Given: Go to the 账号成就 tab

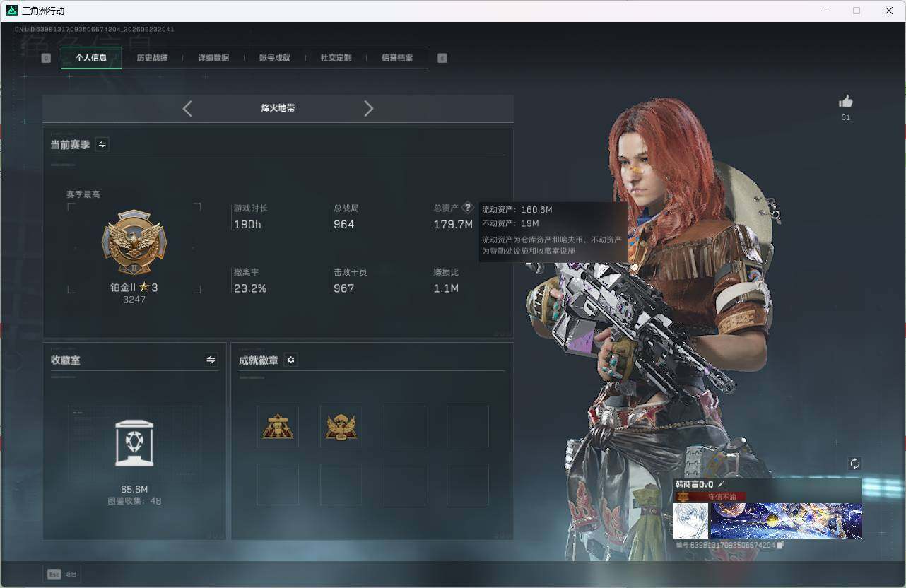Looking at the screenshot, I should click(x=275, y=58).
